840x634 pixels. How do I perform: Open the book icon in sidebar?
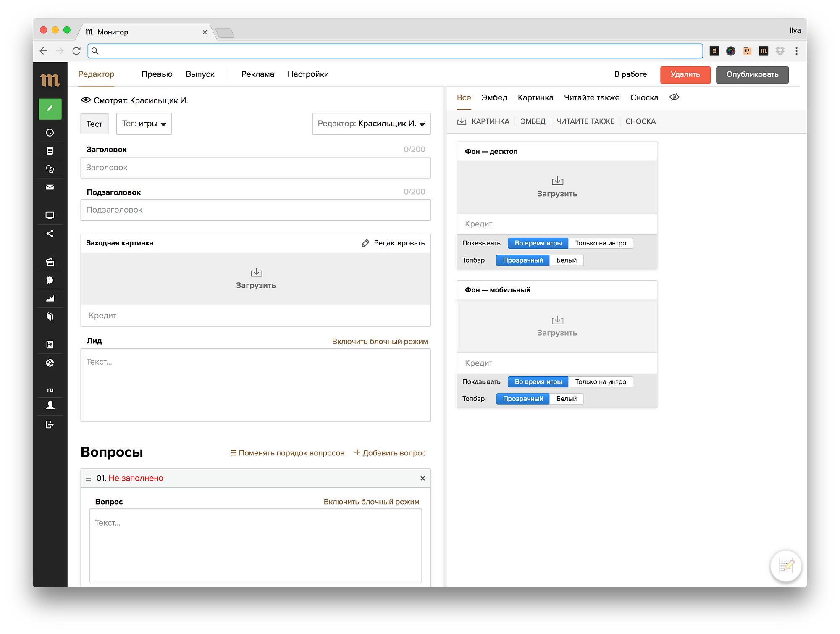pyautogui.click(x=50, y=316)
